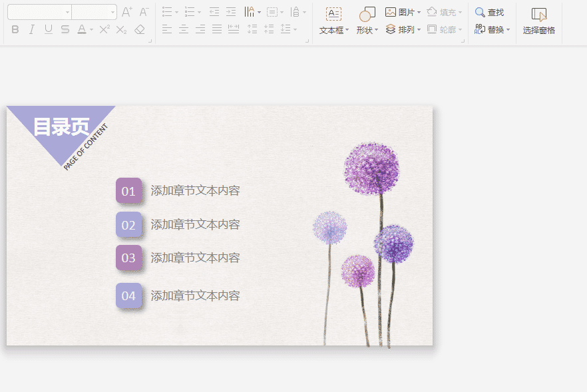Justify the paragraph text
This screenshot has height=392, width=587.
pos(217,29)
